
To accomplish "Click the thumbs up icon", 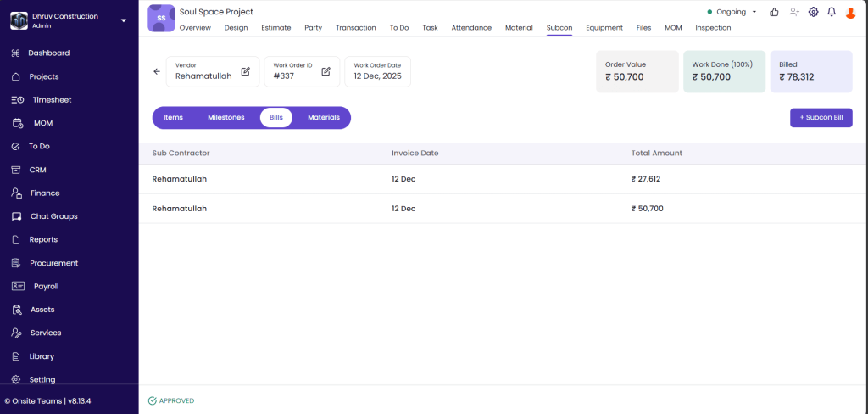I will click(x=774, y=12).
